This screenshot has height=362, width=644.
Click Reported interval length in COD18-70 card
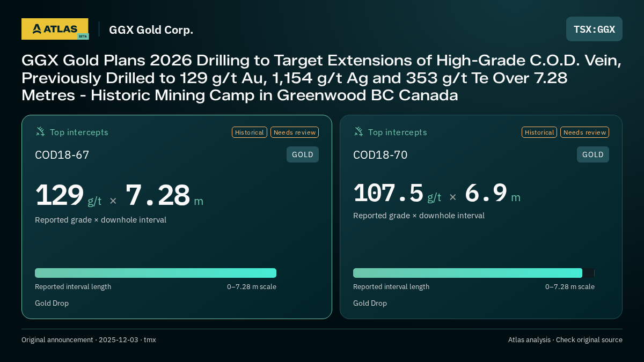pyautogui.click(x=391, y=286)
